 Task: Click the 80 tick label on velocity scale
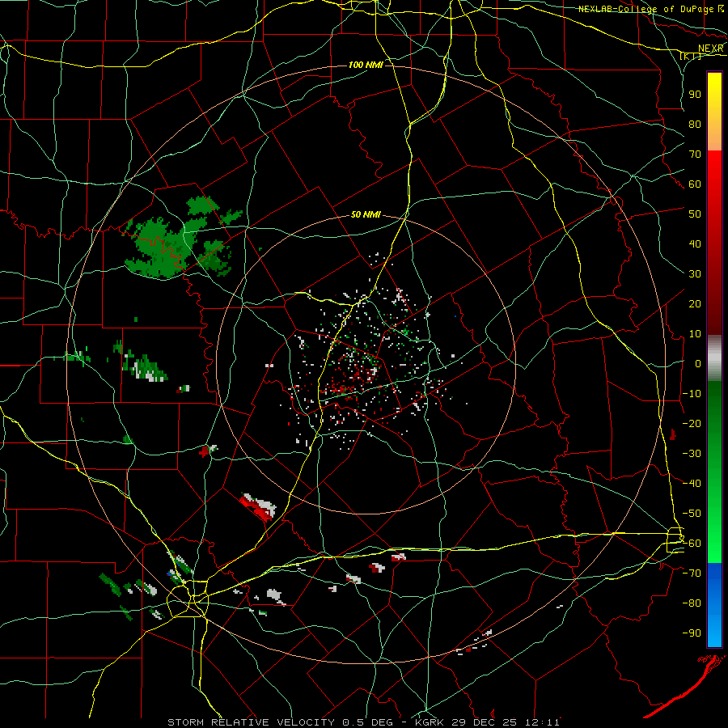click(695, 125)
